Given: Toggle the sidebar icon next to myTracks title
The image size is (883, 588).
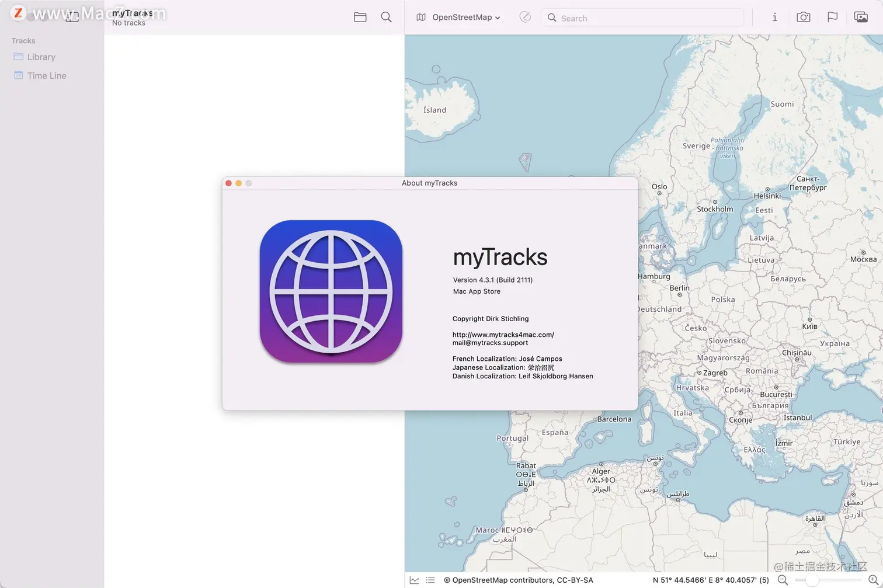Looking at the screenshot, I should (x=72, y=18).
